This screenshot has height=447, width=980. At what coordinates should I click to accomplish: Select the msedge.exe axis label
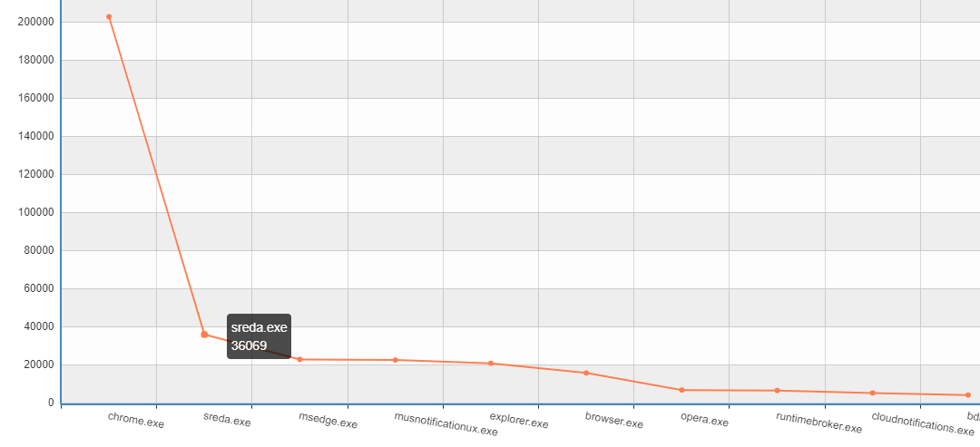pyautogui.click(x=328, y=423)
